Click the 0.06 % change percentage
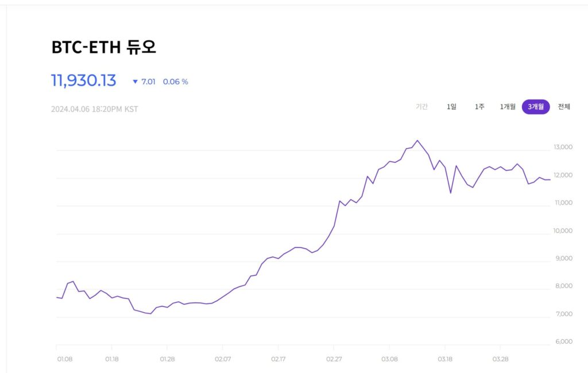This screenshot has width=588, height=373. pyautogui.click(x=175, y=81)
